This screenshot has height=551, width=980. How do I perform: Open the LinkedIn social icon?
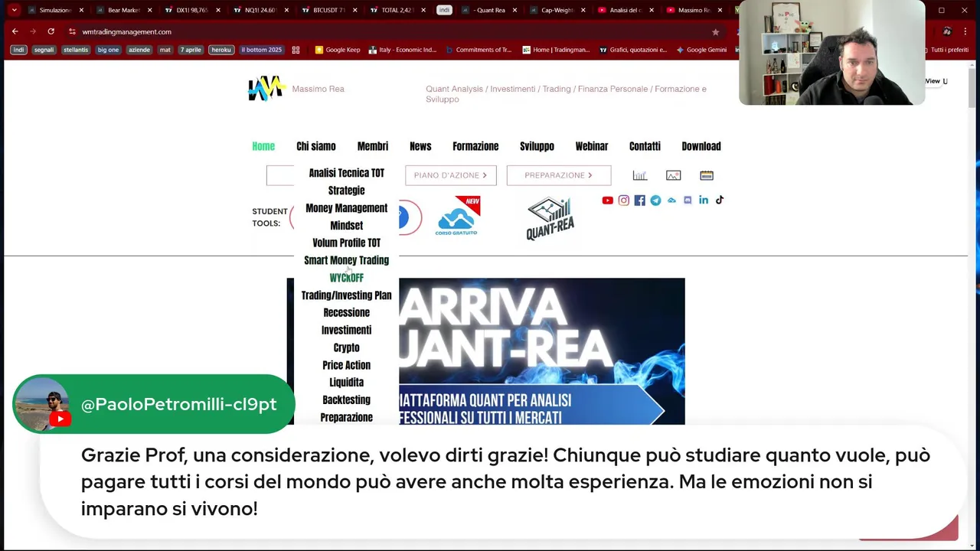(x=704, y=201)
